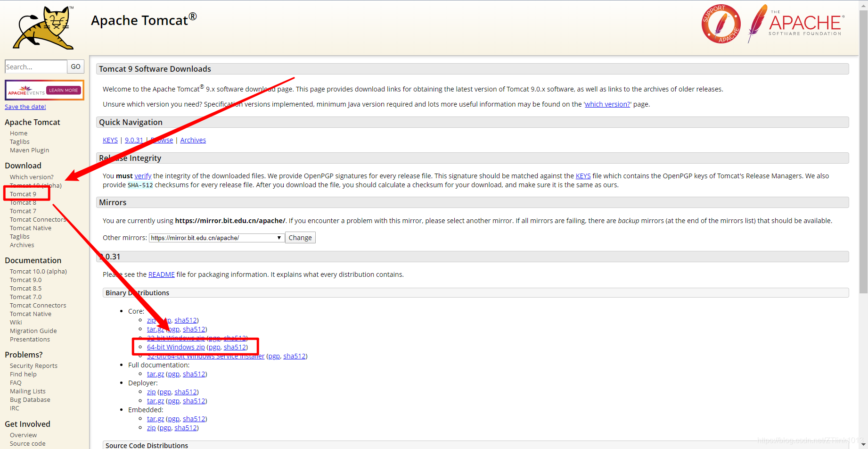
Task: Open Tomcat 9.0 documentation link
Action: pos(26,280)
